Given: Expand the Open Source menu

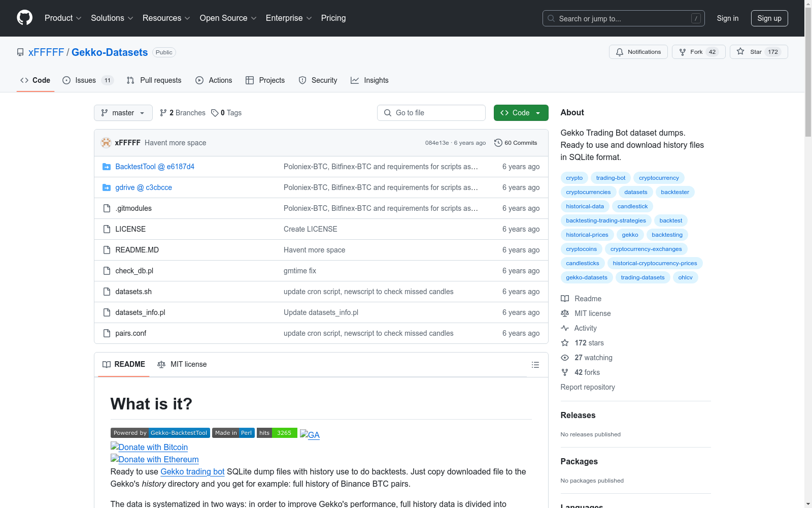Looking at the screenshot, I should (228, 18).
